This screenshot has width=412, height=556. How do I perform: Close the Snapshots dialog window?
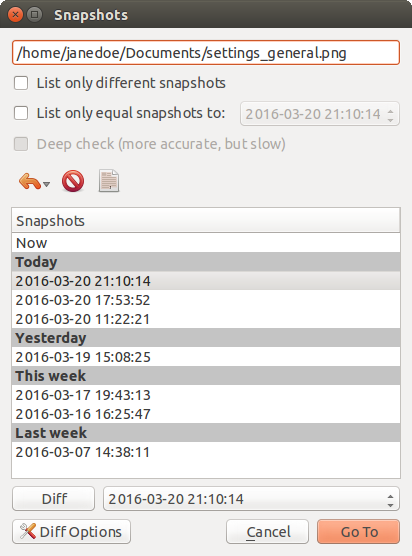15,15
